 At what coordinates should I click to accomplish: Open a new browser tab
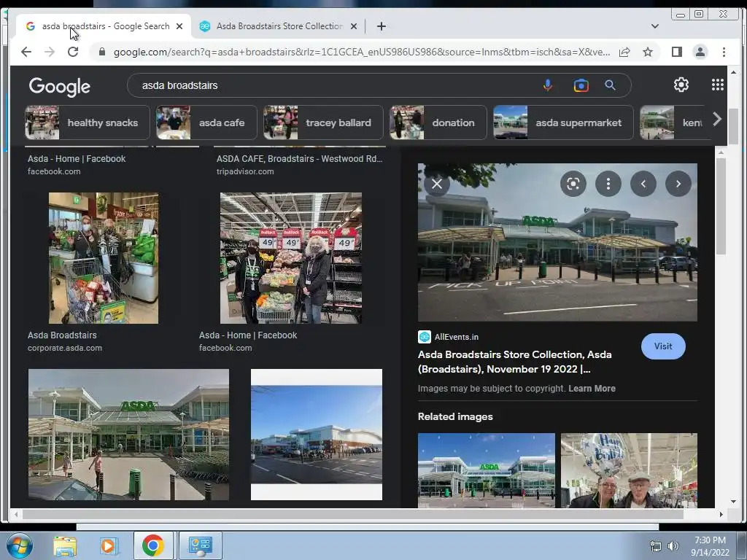[381, 26]
